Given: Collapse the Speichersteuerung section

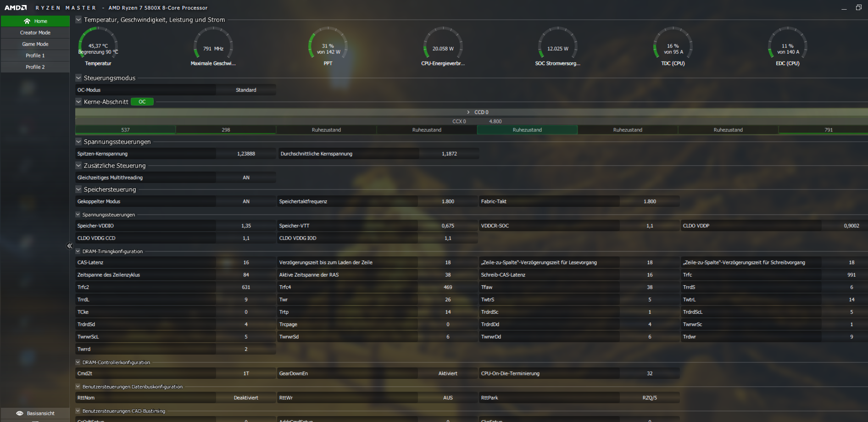Looking at the screenshot, I should pyautogui.click(x=78, y=189).
